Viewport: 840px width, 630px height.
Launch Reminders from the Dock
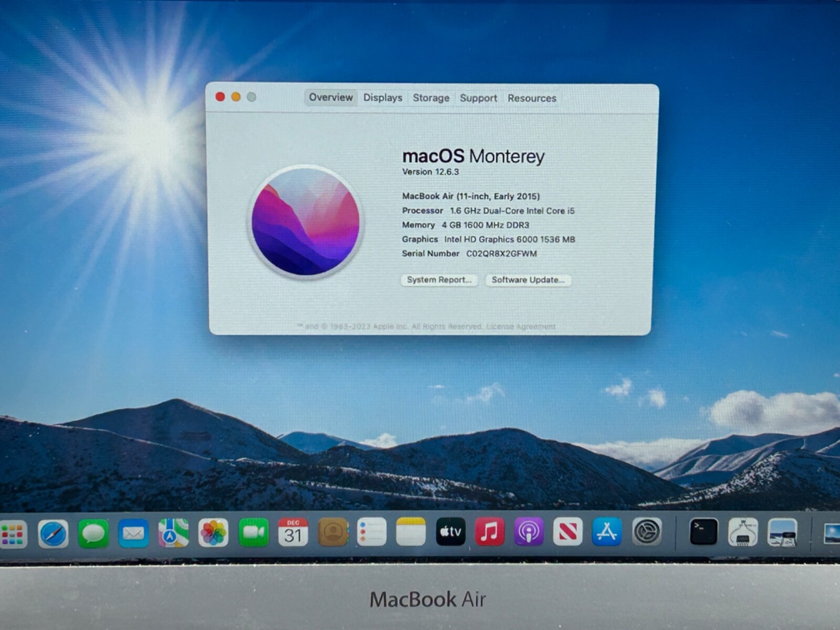point(372,532)
